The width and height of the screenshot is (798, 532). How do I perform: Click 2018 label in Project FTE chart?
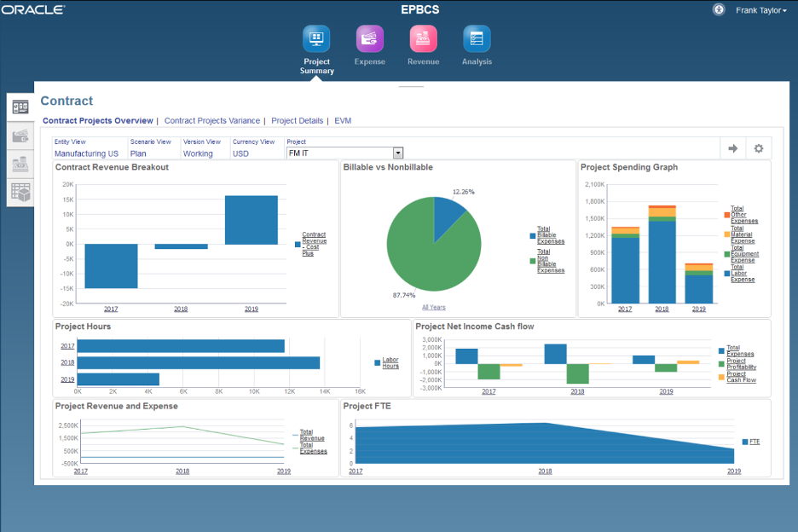coord(545,471)
